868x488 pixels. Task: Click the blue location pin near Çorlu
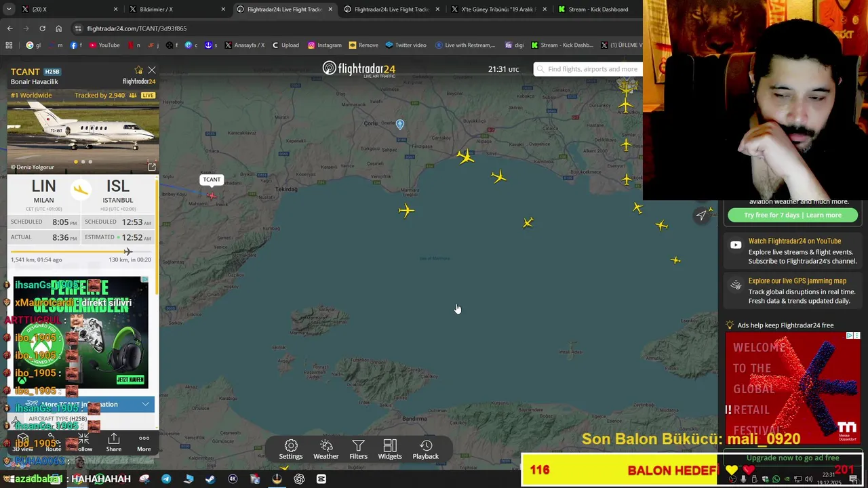tap(400, 125)
